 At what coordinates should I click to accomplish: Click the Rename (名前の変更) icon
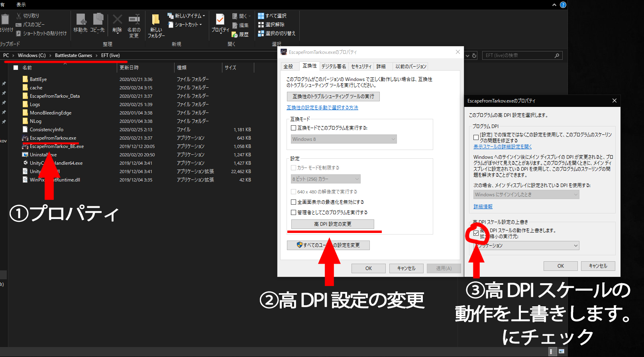click(x=134, y=19)
